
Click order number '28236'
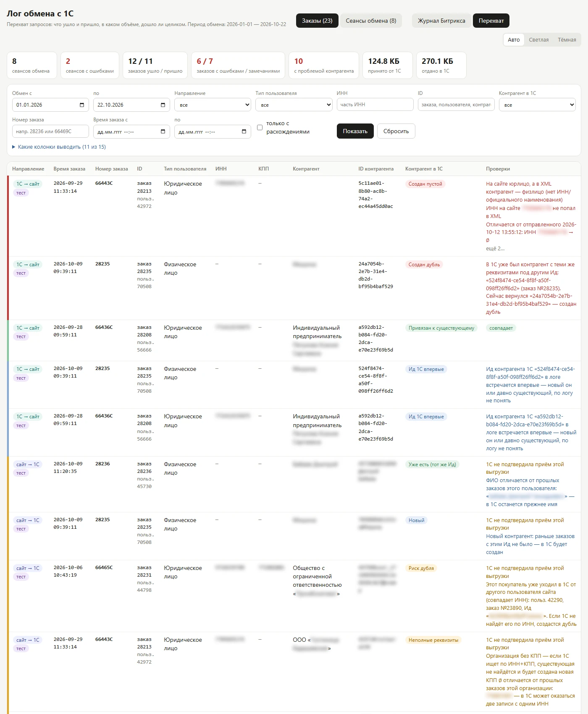coord(102,464)
